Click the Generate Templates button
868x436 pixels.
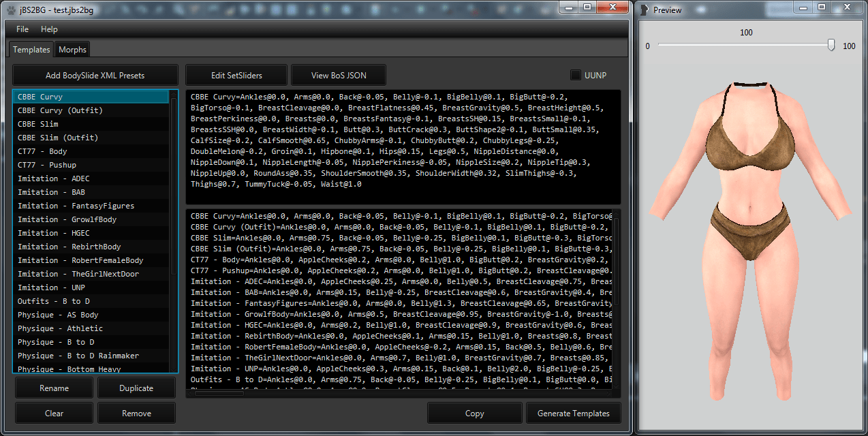click(573, 413)
